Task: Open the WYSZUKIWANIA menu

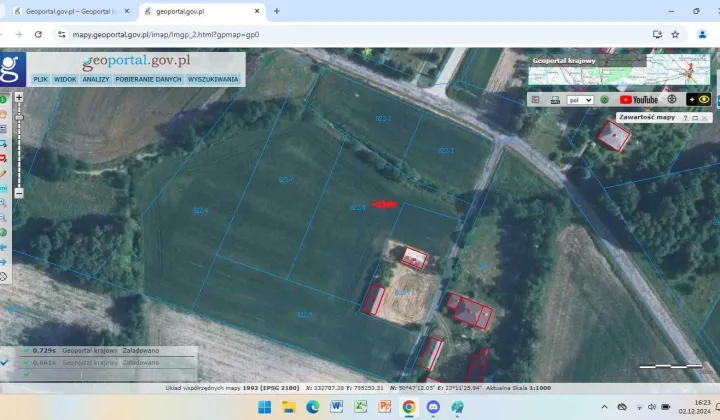Action: (x=213, y=79)
